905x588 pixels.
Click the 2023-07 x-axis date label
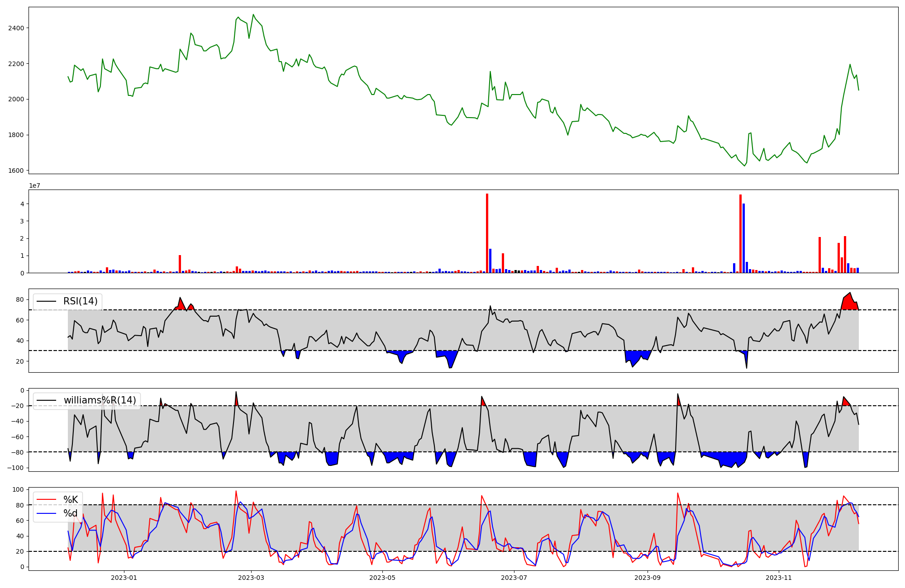point(514,578)
